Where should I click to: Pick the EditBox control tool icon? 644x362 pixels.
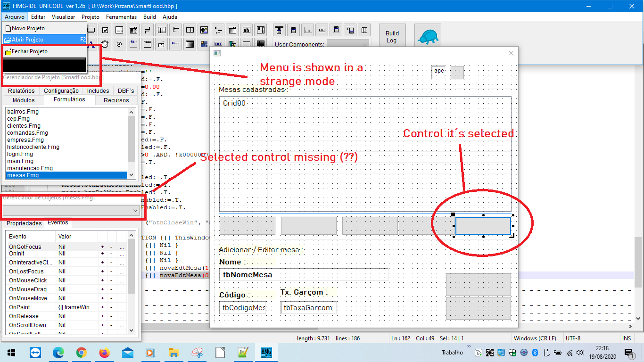coord(261,30)
